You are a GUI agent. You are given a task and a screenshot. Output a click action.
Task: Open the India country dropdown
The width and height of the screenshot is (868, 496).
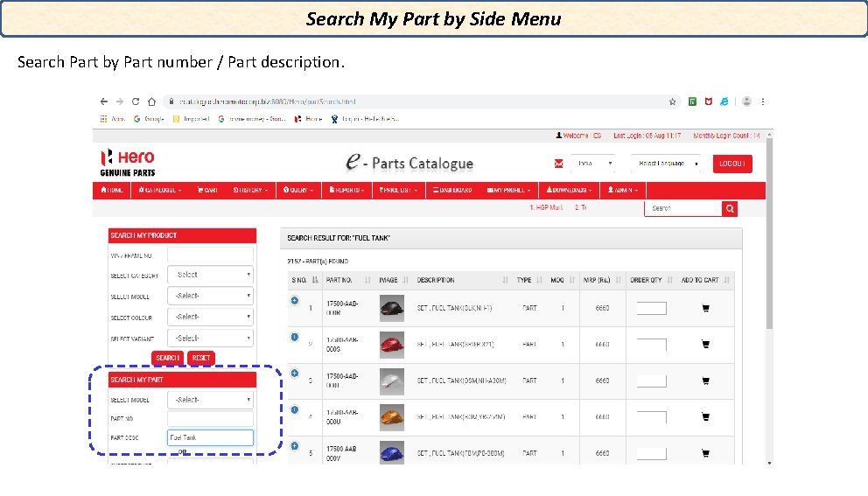(x=593, y=164)
